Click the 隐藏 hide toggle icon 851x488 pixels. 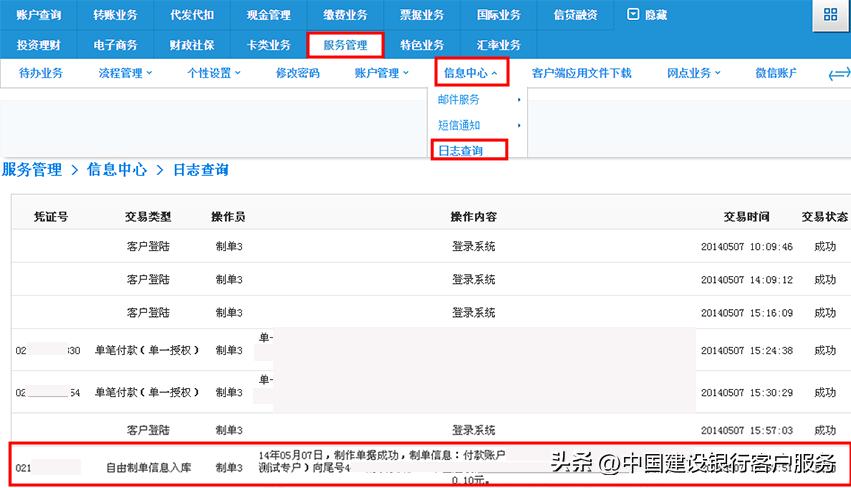pos(633,15)
